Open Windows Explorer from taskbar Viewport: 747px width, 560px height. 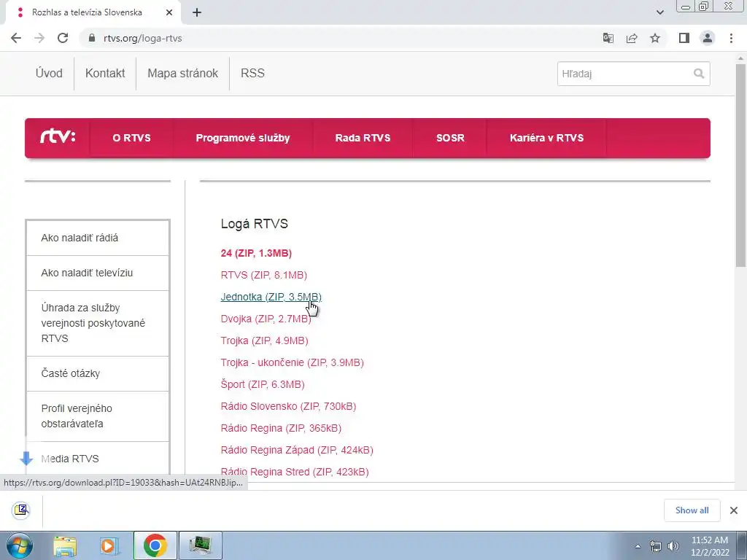pos(65,545)
